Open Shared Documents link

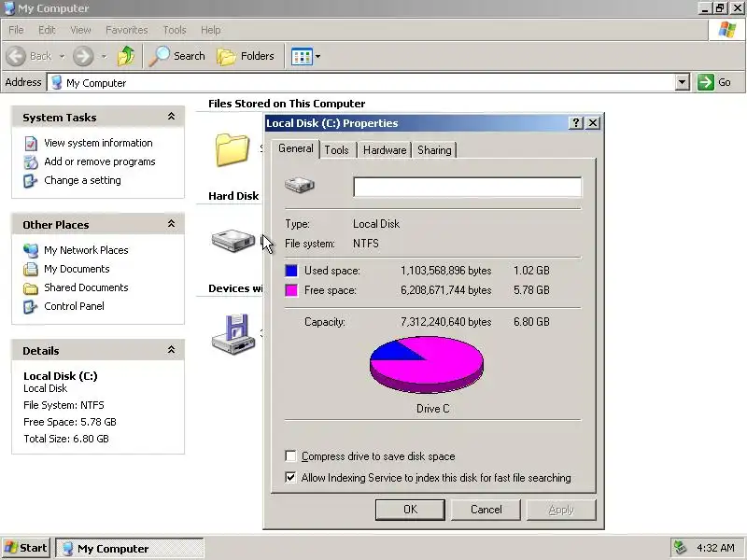(86, 287)
